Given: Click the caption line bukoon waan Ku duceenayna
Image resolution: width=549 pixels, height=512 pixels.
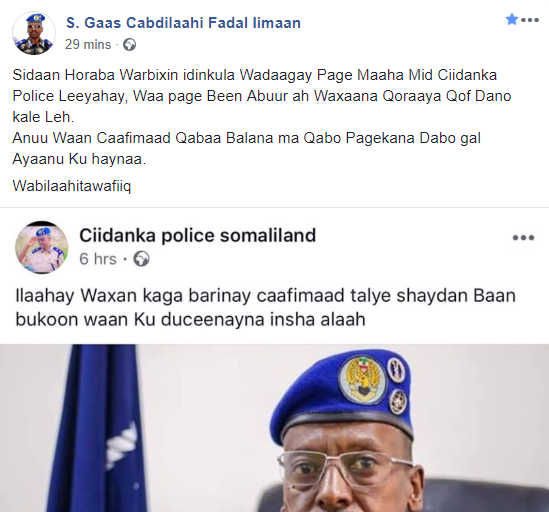Looking at the screenshot, I should [x=190, y=319].
